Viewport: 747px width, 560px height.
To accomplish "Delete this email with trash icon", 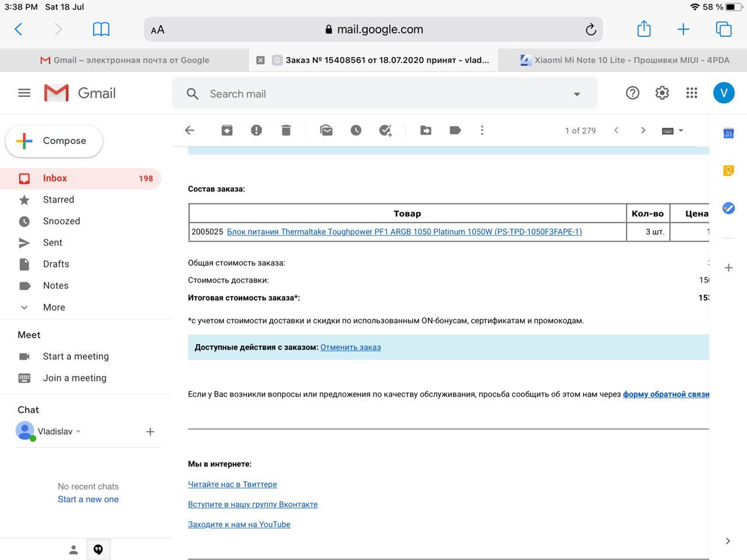I will (286, 130).
